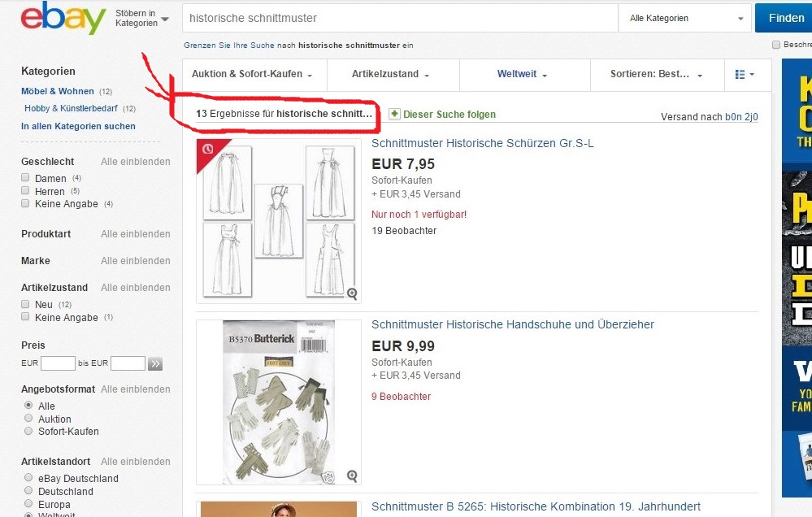
Task: Click the eBay logo
Action: [x=63, y=19]
